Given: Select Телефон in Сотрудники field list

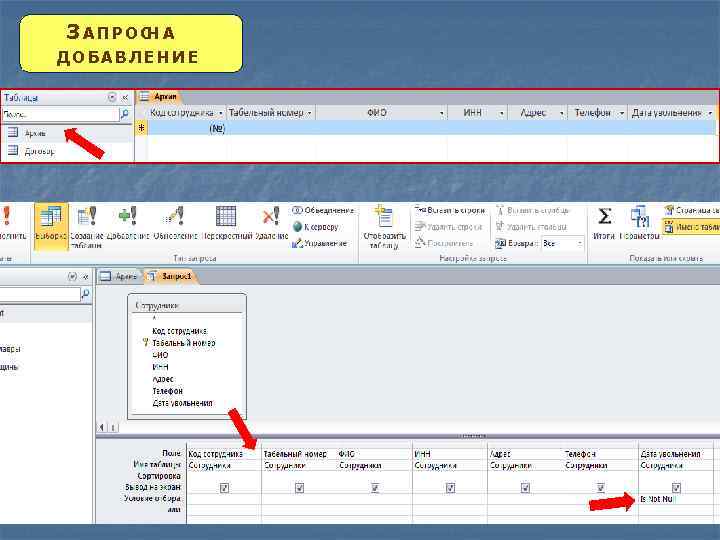Looking at the screenshot, I should (x=168, y=391).
